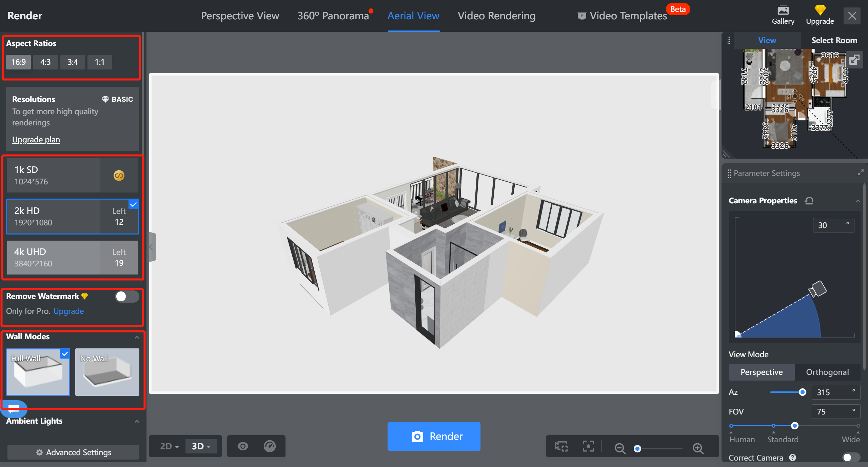Pop out the floor plan mini-map view
The image size is (868, 467).
[854, 60]
